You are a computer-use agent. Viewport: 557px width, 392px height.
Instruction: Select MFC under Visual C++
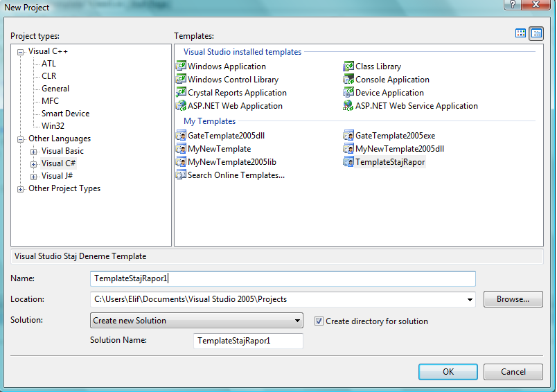tap(50, 101)
